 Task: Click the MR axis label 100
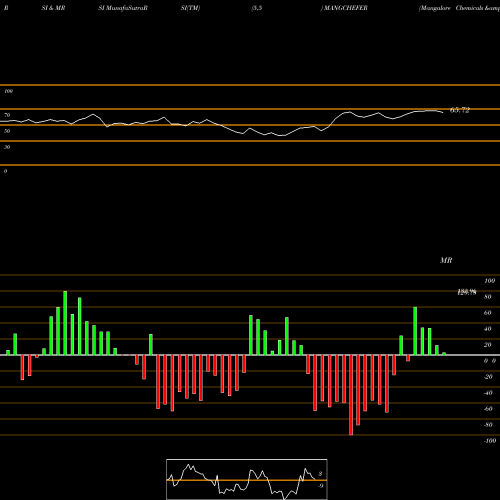pos(489,281)
